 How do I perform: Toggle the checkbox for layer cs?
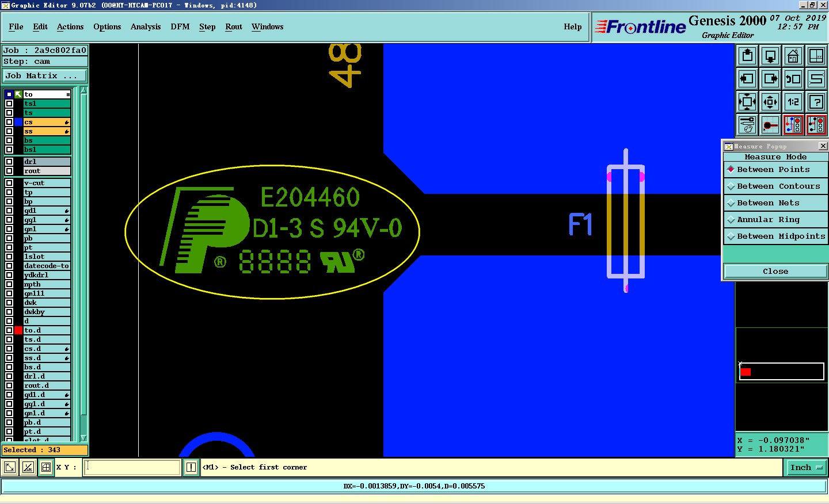(9, 122)
